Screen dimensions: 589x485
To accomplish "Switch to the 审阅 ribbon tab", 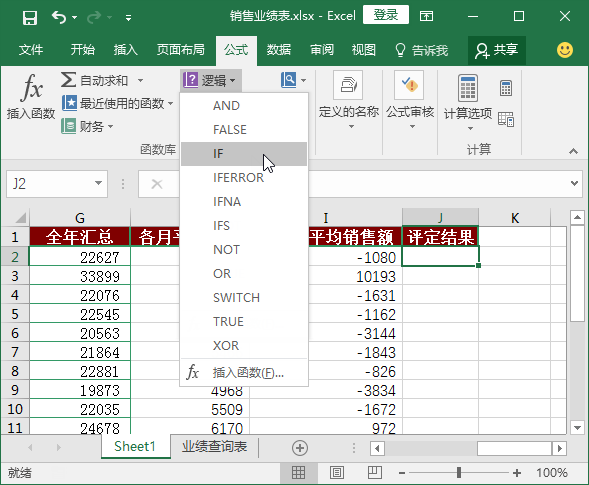I will (322, 50).
